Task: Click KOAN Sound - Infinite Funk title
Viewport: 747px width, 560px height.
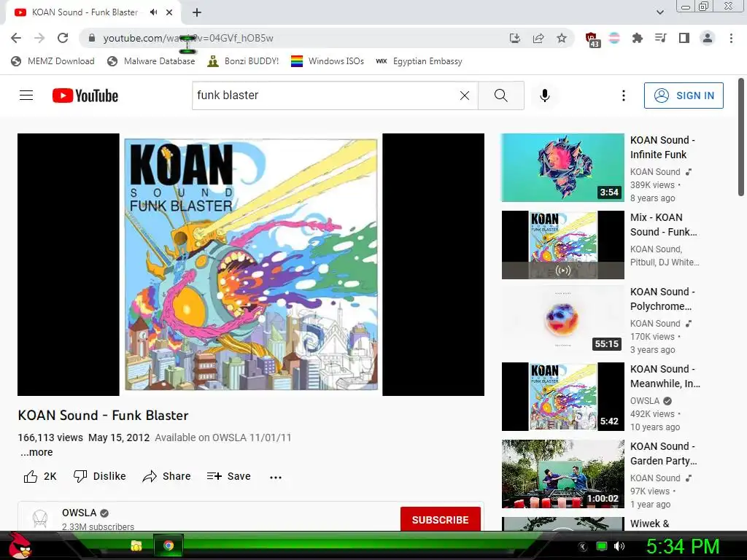Action: [x=662, y=147]
